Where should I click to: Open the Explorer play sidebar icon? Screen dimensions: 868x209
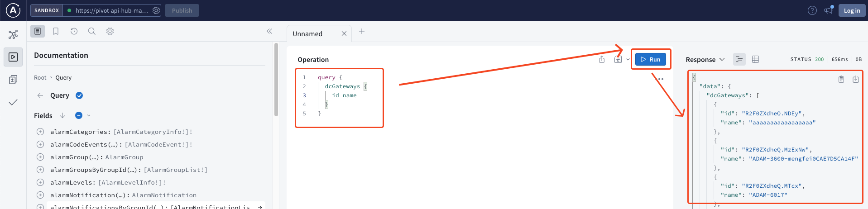13,57
